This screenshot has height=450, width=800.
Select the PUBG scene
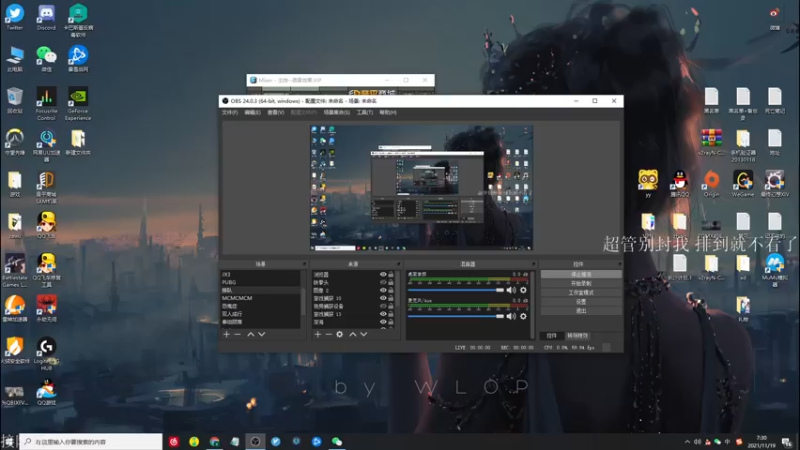pyautogui.click(x=260, y=282)
